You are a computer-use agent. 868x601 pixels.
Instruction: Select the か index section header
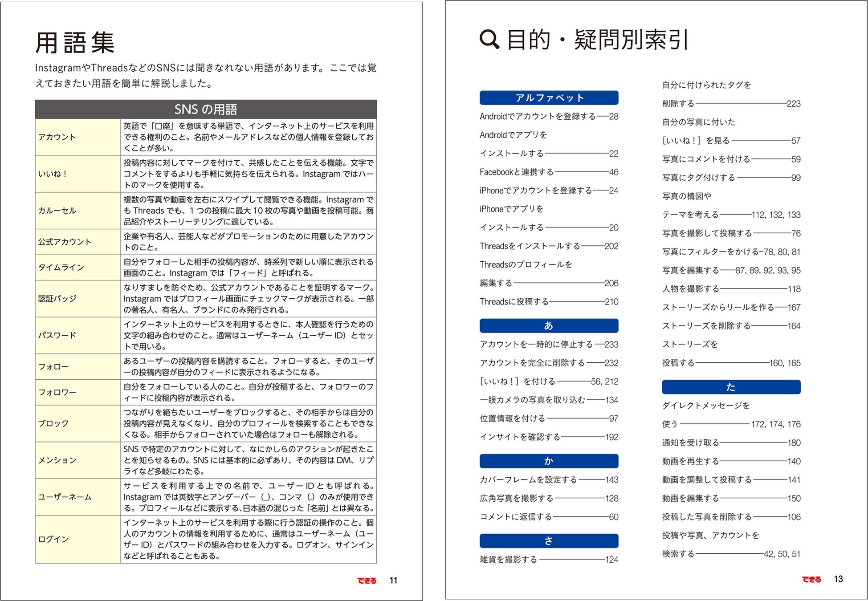point(549,461)
